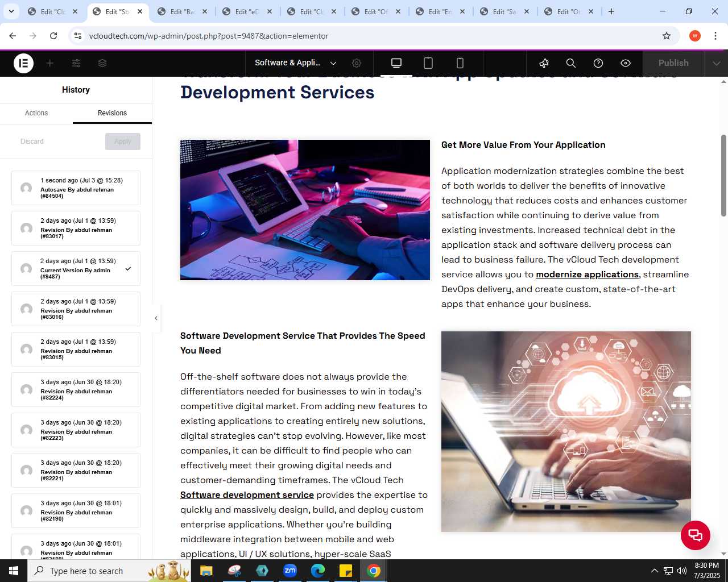Select revision #82224 from Jun 30
The height and width of the screenshot is (582, 728).
76,389
